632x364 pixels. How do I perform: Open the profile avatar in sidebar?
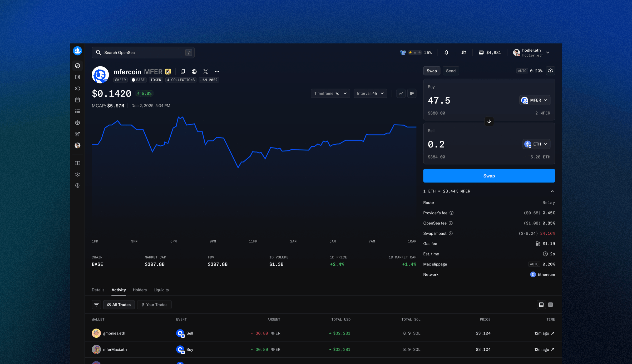(77, 145)
